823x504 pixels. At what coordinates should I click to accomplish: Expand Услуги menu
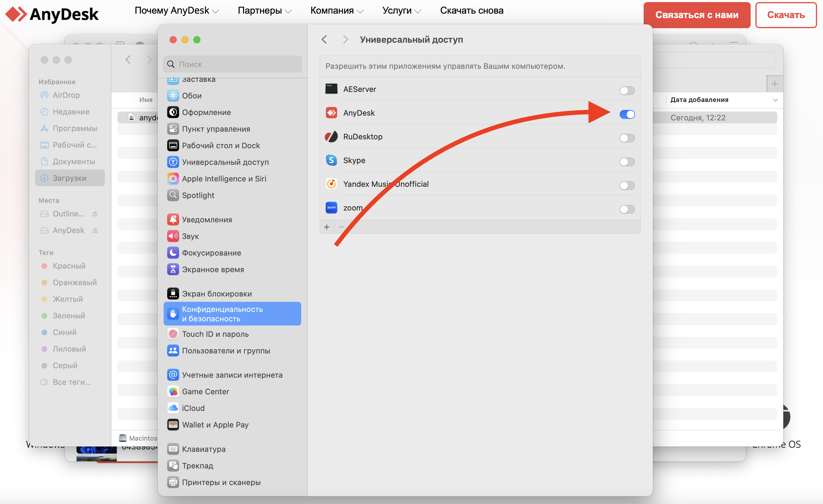[401, 10]
